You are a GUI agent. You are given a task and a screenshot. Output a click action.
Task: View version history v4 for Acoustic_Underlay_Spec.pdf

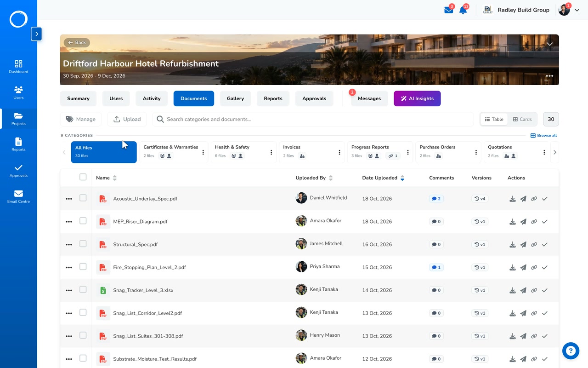point(480,199)
